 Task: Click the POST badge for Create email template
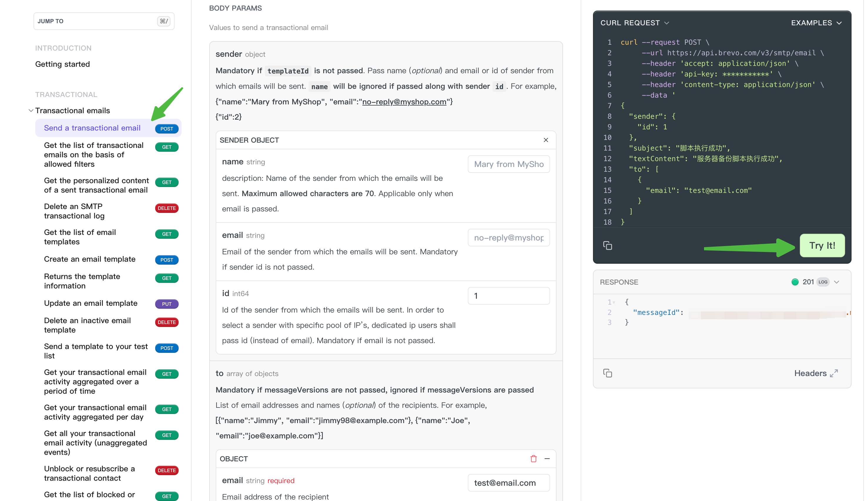click(166, 260)
